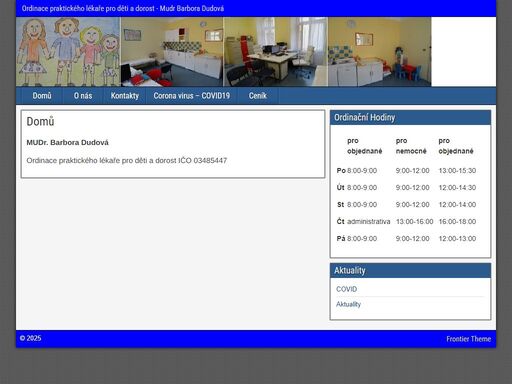Click the Ordinační Hodiny widget header
The height and width of the screenshot is (384, 512).
click(410, 118)
